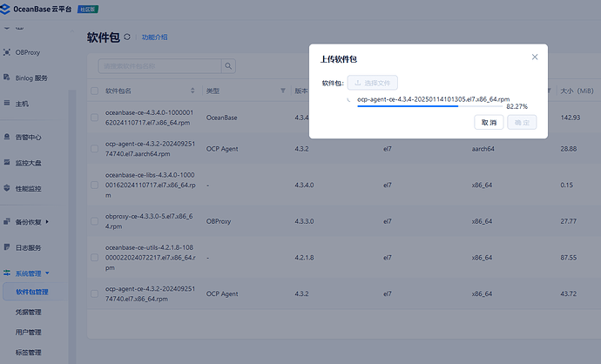Collapse the 系统管理 menu arrow
The image size is (601, 364).
point(48,273)
